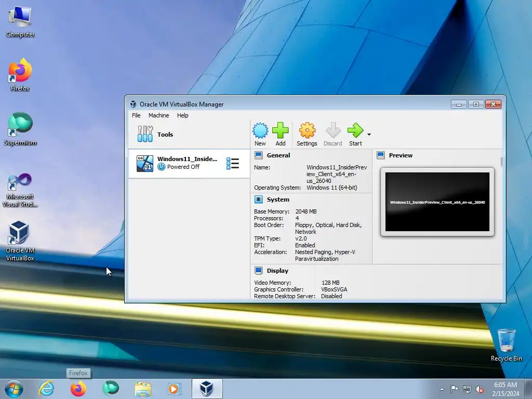532x399 pixels.
Task: Click the General section icon
Action: (x=259, y=155)
